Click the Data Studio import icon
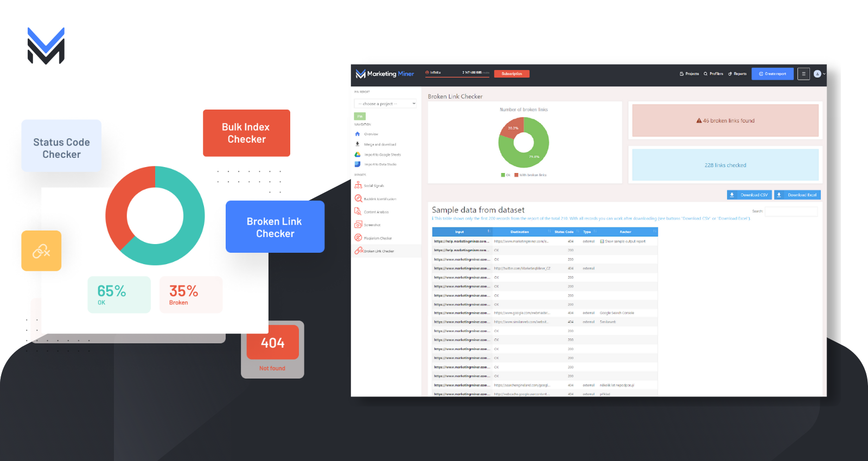Image resolution: width=868 pixels, height=461 pixels. [358, 164]
